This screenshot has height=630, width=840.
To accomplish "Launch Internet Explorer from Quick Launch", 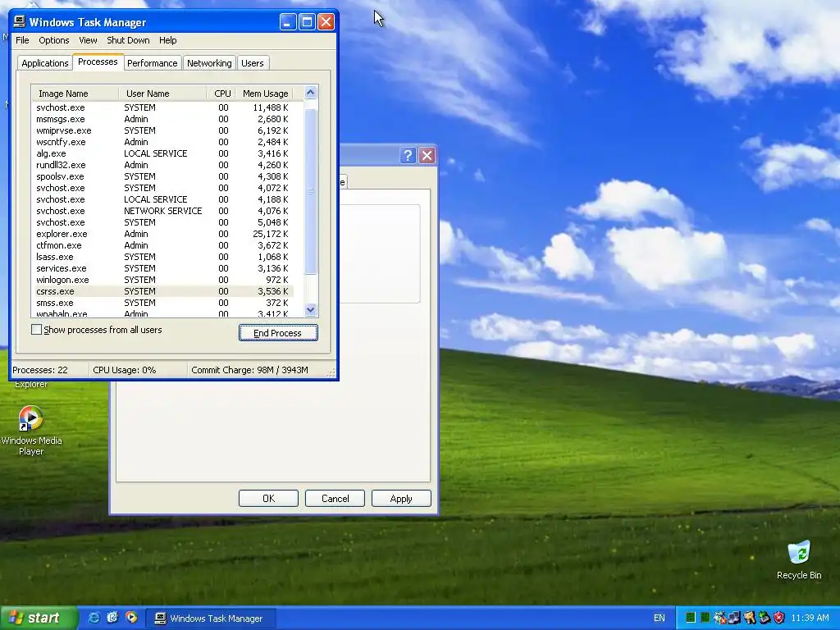I will tap(94, 618).
